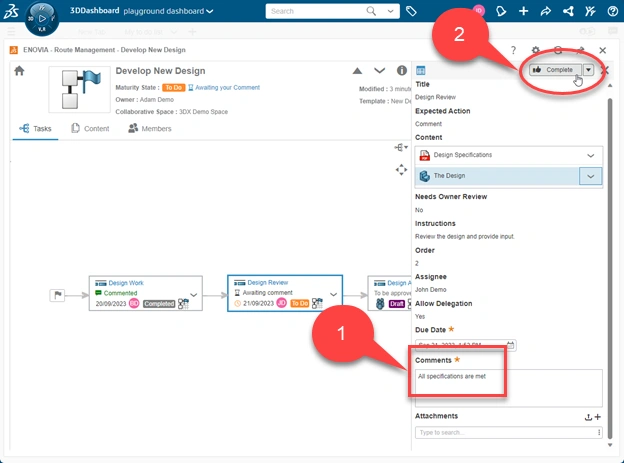Open the 3DEXPERIENCE compass
624x463 pixels.
click(42, 18)
